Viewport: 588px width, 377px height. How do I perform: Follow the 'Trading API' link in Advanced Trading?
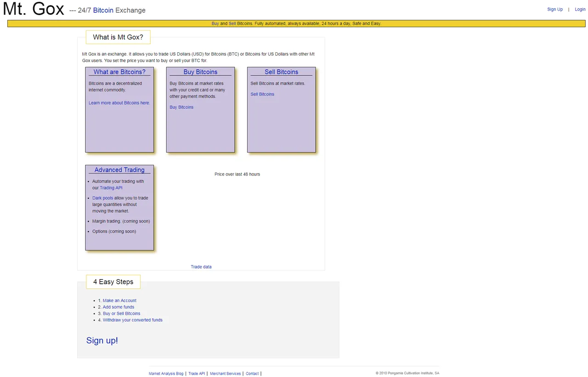pyautogui.click(x=111, y=188)
